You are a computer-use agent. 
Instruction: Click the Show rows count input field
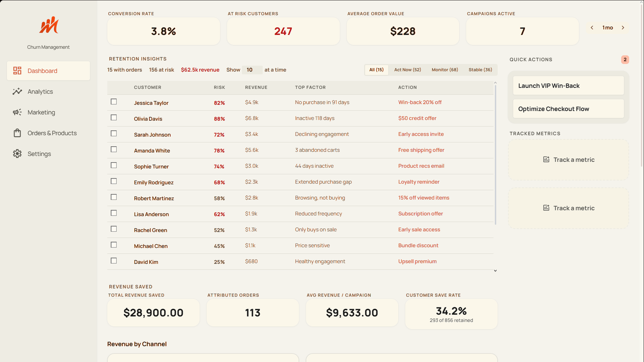252,70
